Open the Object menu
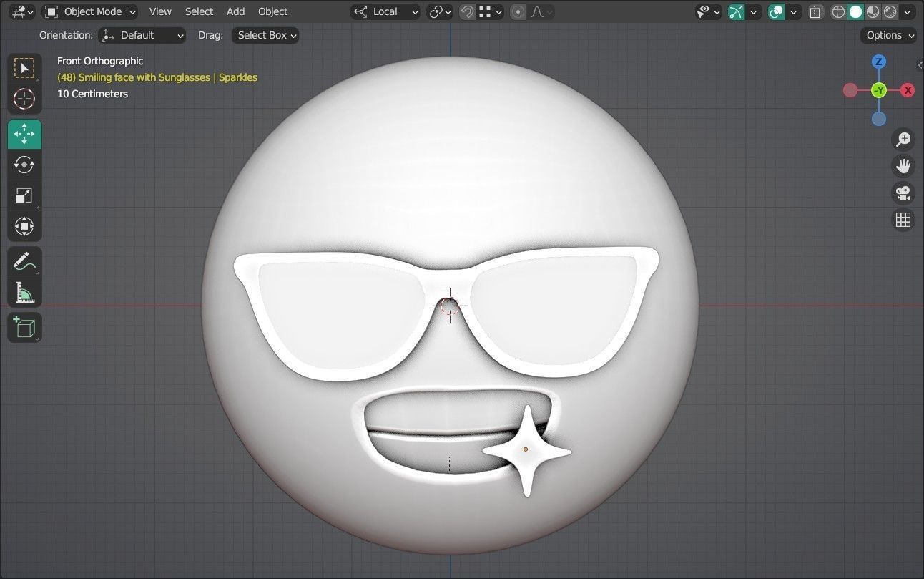 coord(272,11)
